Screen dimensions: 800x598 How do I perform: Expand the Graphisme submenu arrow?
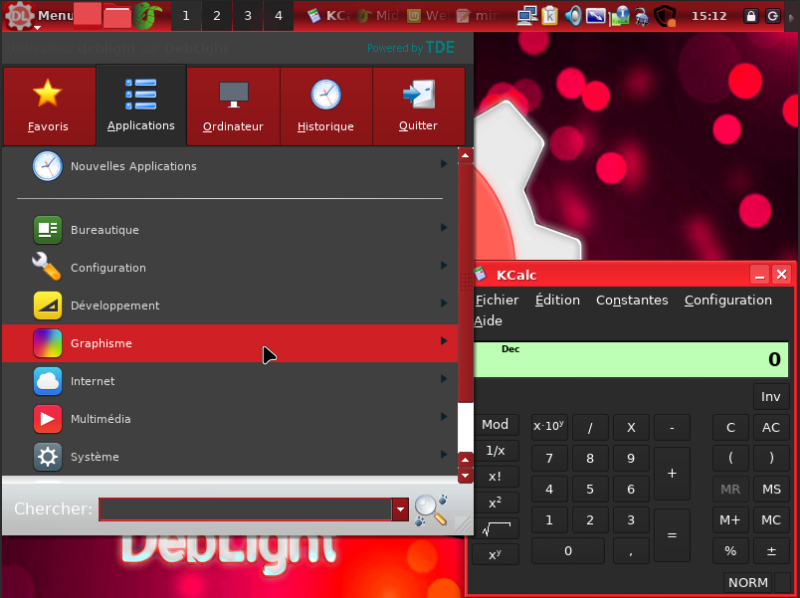[x=443, y=342]
